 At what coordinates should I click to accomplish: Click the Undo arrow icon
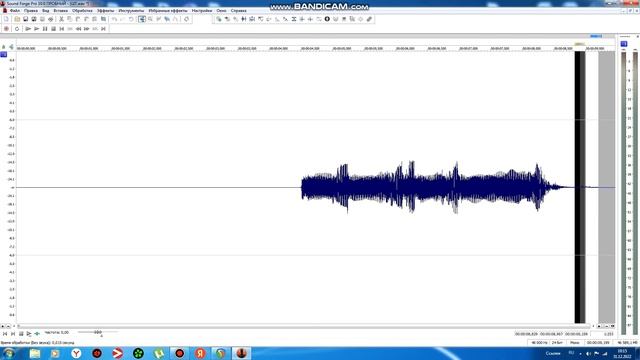pos(114,19)
